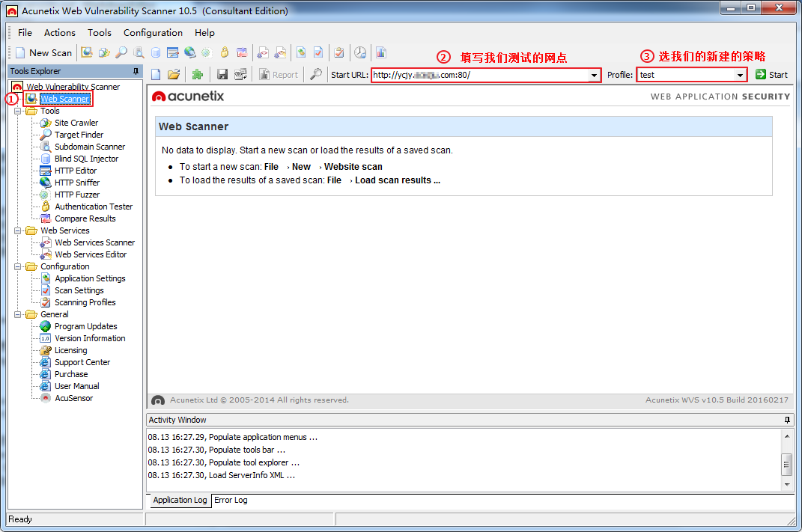Click the green puzzle piece icon

click(198, 74)
